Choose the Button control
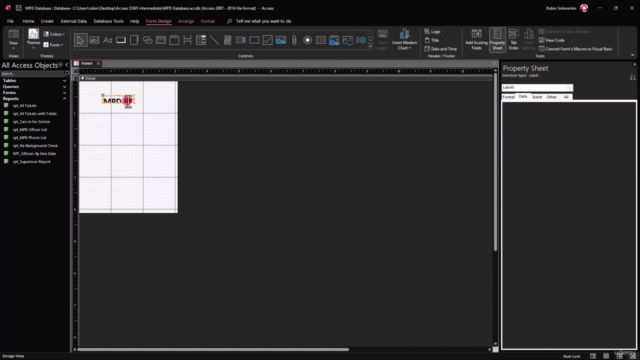640x360 pixels. click(121, 40)
